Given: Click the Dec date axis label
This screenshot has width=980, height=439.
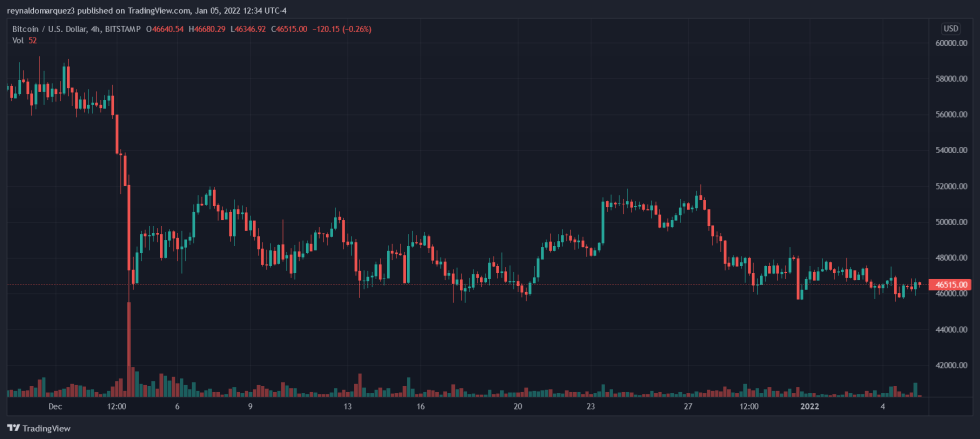Looking at the screenshot, I should click(54, 406).
